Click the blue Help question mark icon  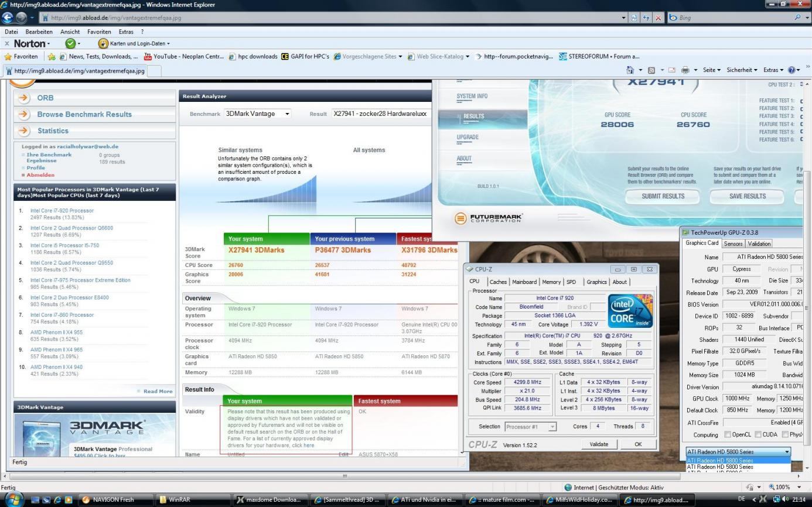tap(791, 70)
